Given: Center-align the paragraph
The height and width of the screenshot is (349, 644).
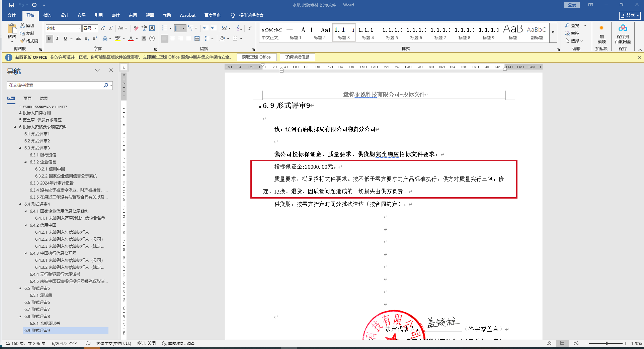Looking at the screenshot, I should 173,38.
